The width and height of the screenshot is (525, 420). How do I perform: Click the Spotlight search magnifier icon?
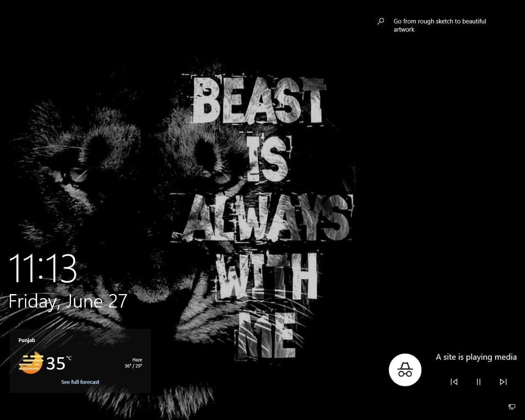(x=381, y=21)
